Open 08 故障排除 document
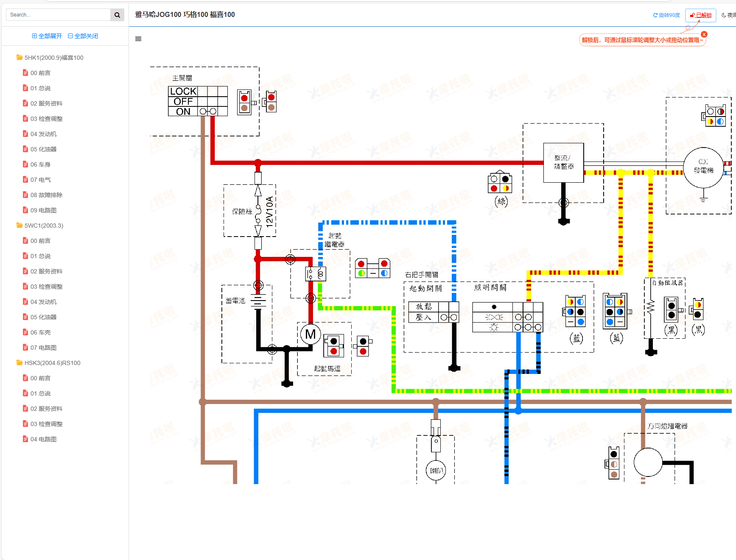Image resolution: width=736 pixels, height=560 pixels. click(46, 195)
